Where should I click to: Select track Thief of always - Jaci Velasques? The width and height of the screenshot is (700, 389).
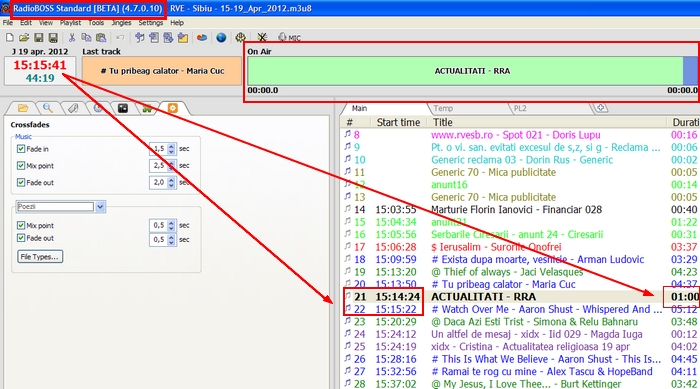[521, 272]
